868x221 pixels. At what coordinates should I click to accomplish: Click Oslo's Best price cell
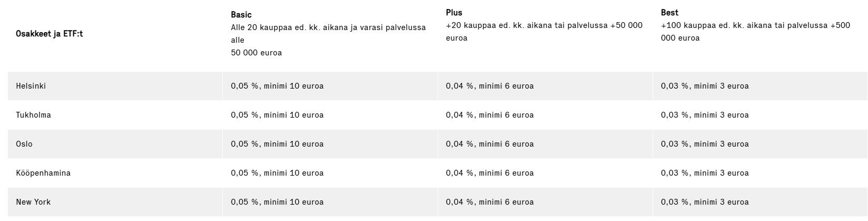(705, 144)
